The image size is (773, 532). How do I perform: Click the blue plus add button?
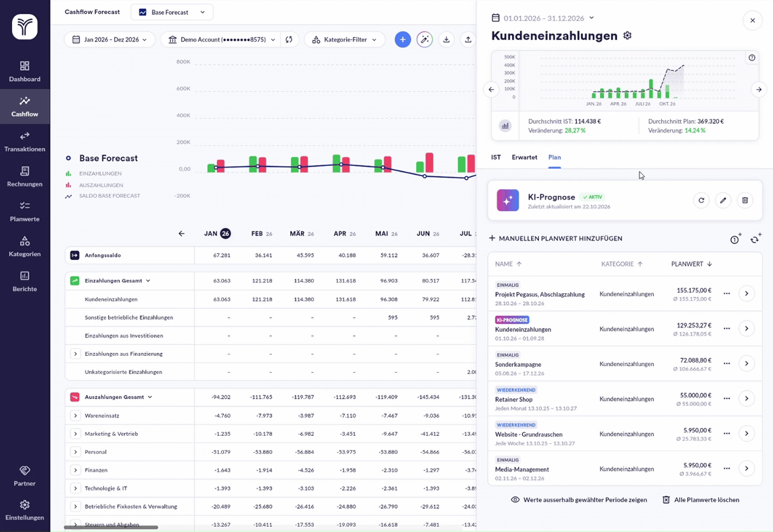click(403, 40)
